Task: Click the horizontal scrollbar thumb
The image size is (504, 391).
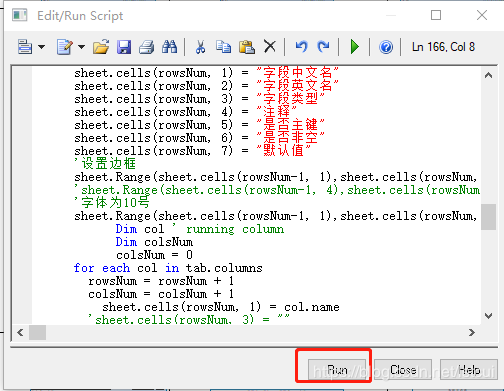Action: 37,332
